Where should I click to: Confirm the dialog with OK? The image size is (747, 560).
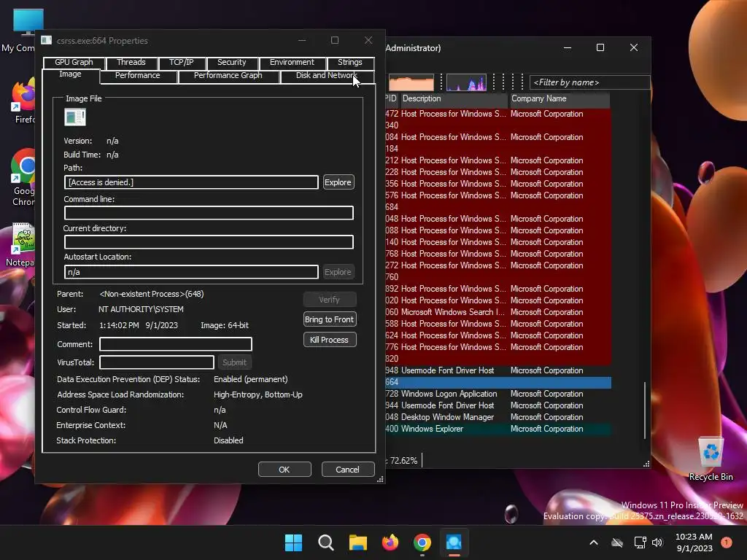coord(285,470)
